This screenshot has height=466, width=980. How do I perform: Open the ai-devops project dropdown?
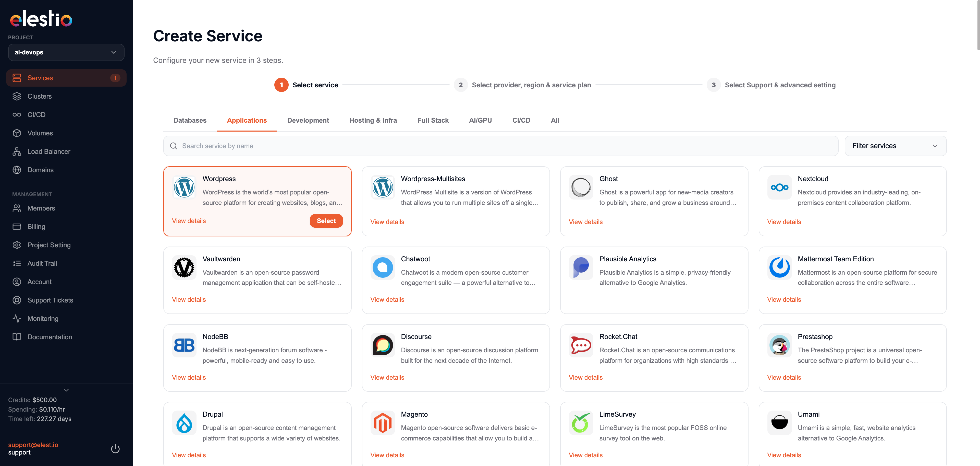point(66,52)
